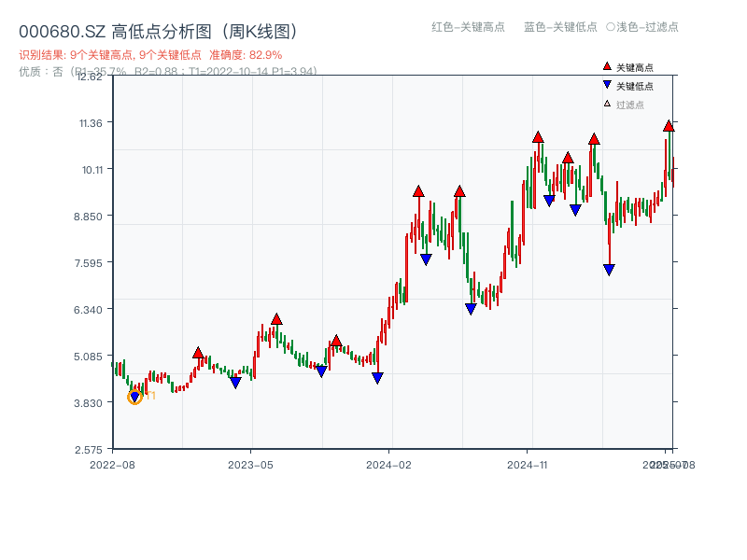This screenshot has width=747, height=560.
Task: Click the highest red key-high triangle near 11.36
Action: [x=669, y=126]
